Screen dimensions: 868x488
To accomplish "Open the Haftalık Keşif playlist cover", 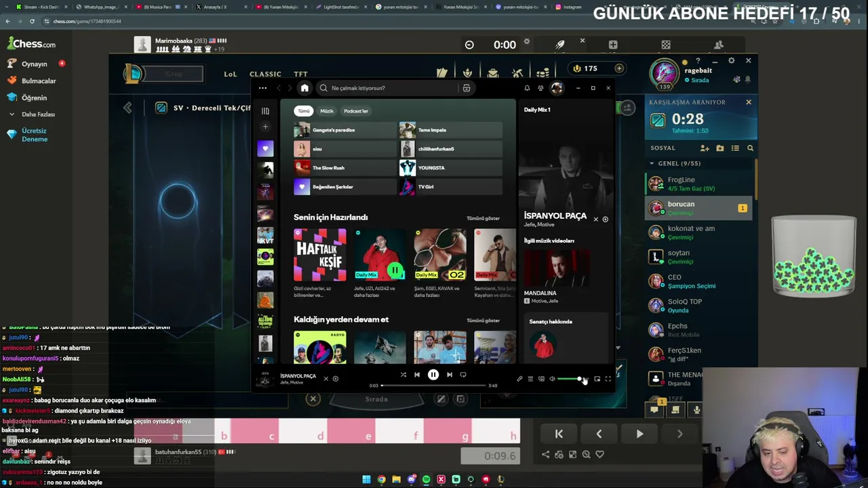I will [x=319, y=255].
